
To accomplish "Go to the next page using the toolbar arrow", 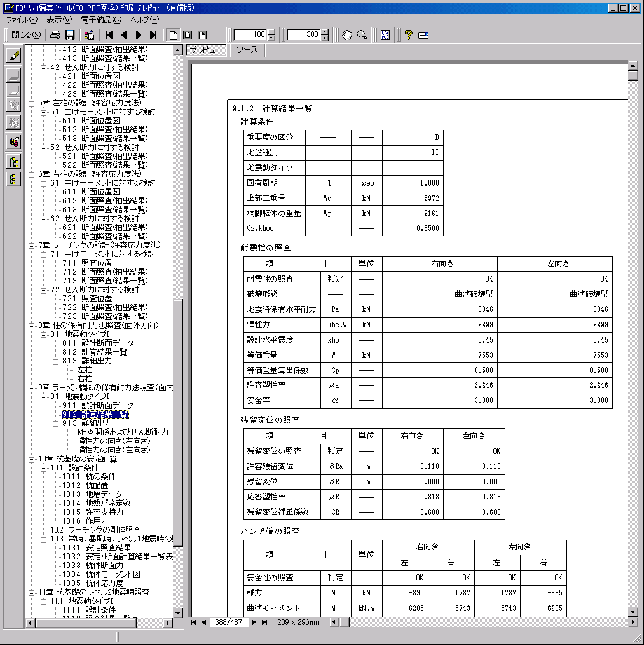I will click(139, 35).
